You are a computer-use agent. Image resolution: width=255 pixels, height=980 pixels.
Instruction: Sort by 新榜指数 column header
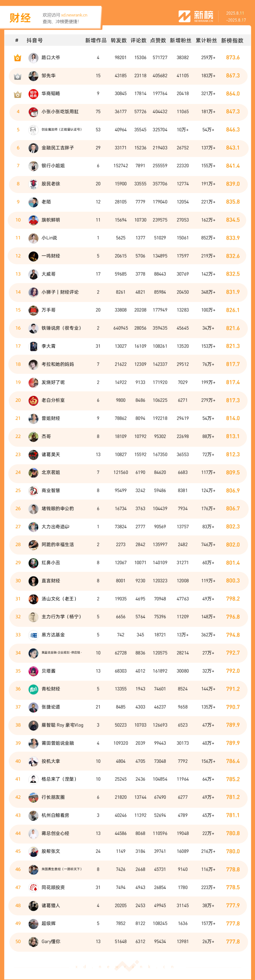[232, 40]
